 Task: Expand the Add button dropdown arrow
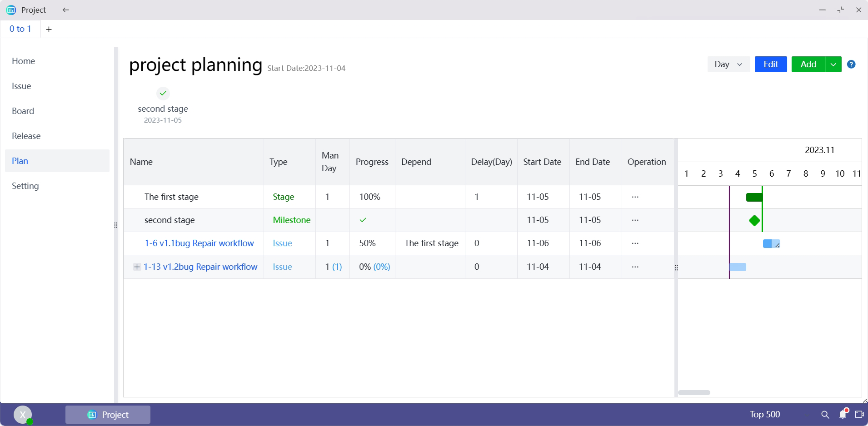click(833, 64)
